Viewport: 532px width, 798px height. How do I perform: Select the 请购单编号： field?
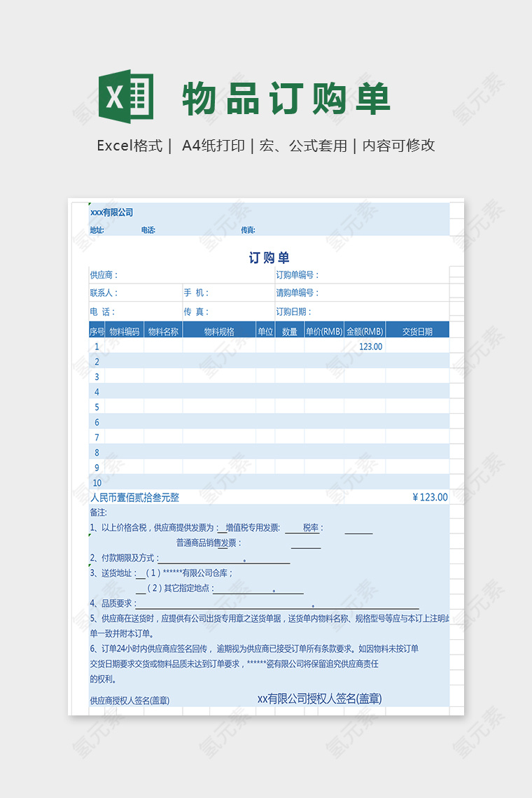[362, 293]
